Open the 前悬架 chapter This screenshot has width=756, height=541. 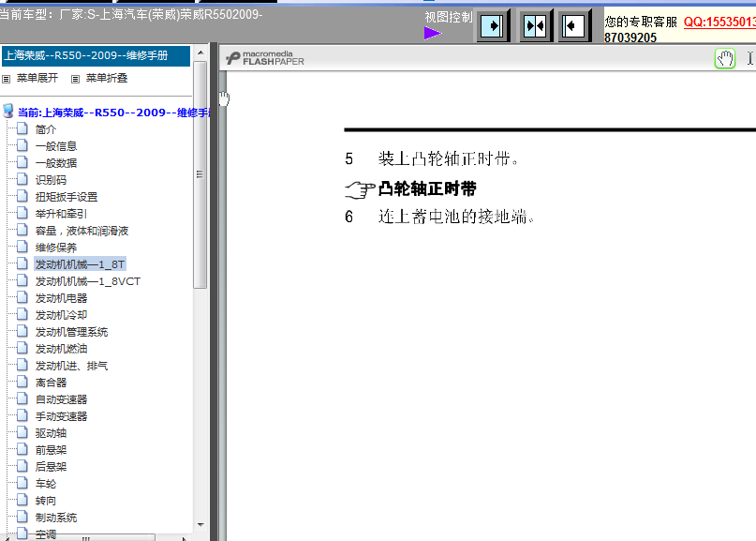point(51,450)
